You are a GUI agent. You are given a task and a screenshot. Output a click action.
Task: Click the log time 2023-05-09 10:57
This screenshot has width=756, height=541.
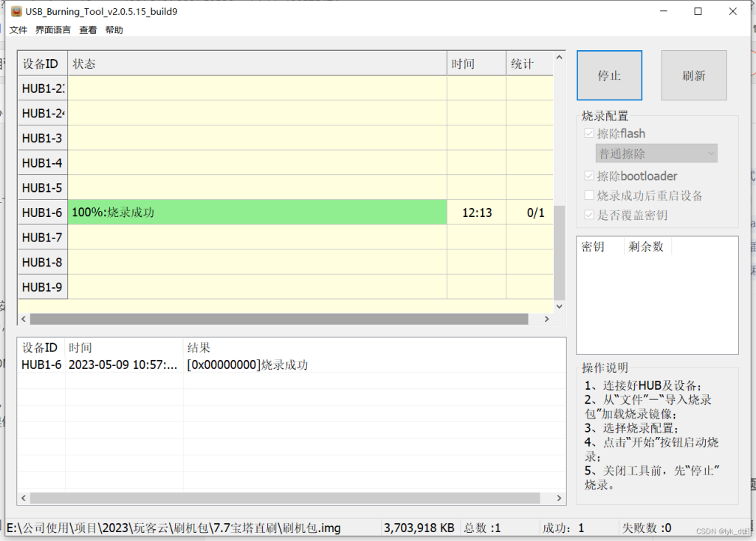point(123,365)
